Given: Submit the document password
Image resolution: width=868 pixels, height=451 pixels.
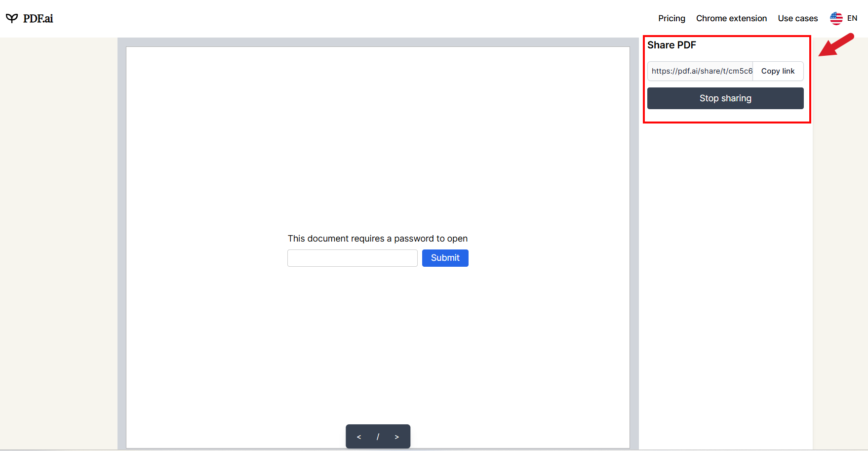Looking at the screenshot, I should 445,258.
